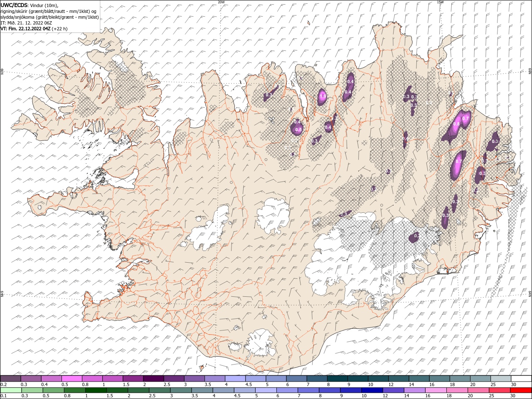532x399 pixels.
Task: Click the 'rigning/skúrir' legend description line
Action: point(49,11)
